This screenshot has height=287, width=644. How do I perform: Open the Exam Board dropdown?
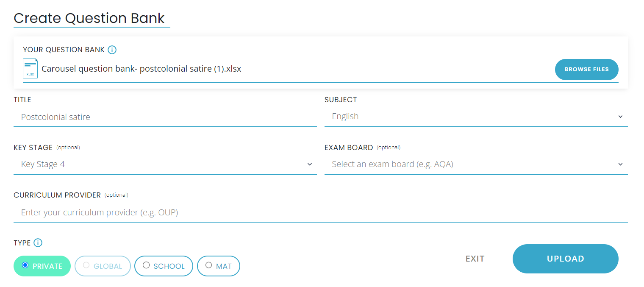470,164
